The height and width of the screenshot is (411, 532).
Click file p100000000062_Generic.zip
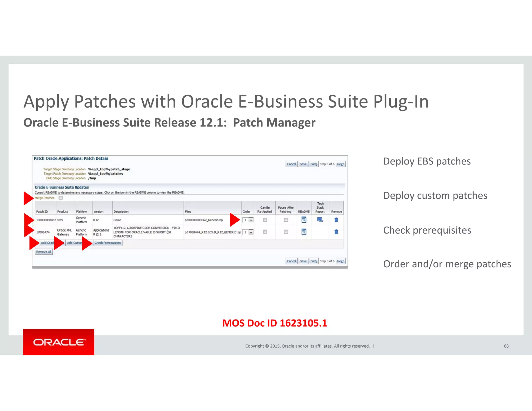(x=204, y=220)
